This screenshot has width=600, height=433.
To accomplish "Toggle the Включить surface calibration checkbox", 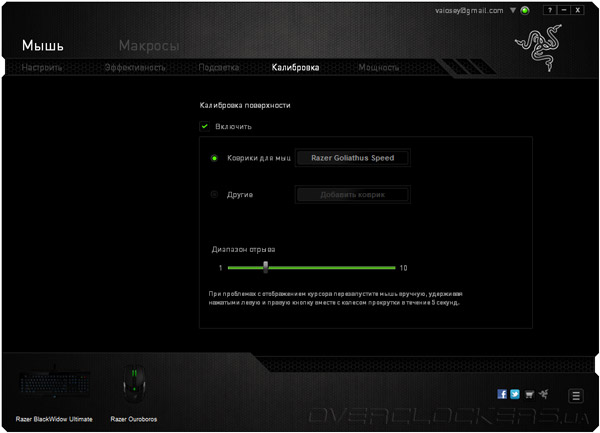I will click(x=205, y=126).
